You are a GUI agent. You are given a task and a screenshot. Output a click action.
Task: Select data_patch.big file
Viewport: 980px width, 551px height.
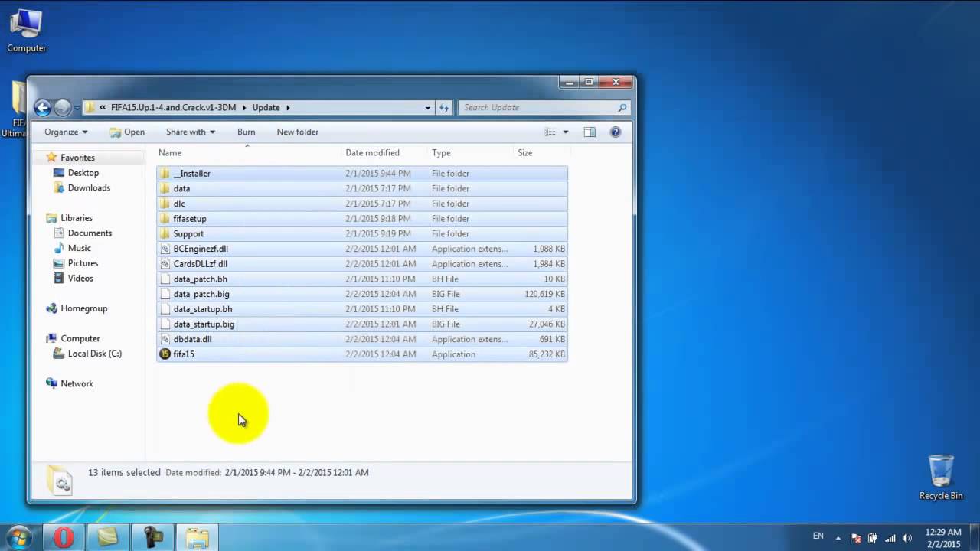(362, 294)
